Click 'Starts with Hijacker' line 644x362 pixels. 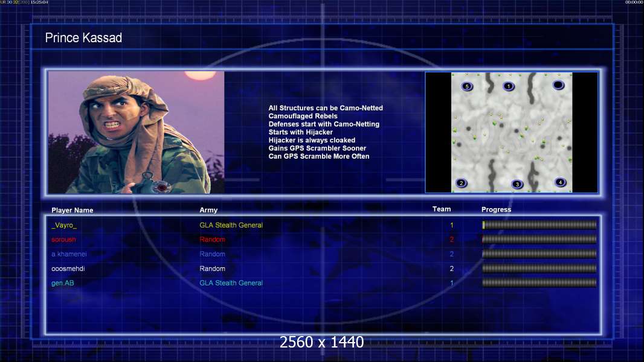tap(301, 132)
